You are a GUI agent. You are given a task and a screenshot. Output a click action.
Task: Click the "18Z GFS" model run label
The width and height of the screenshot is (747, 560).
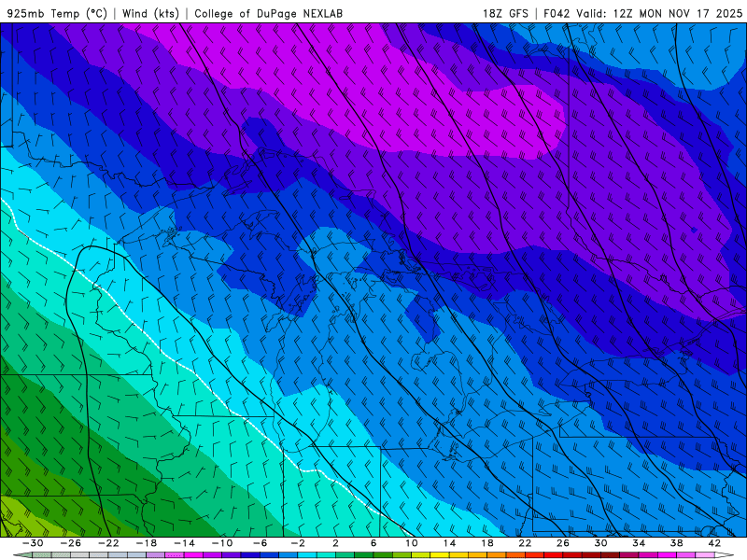click(x=505, y=13)
